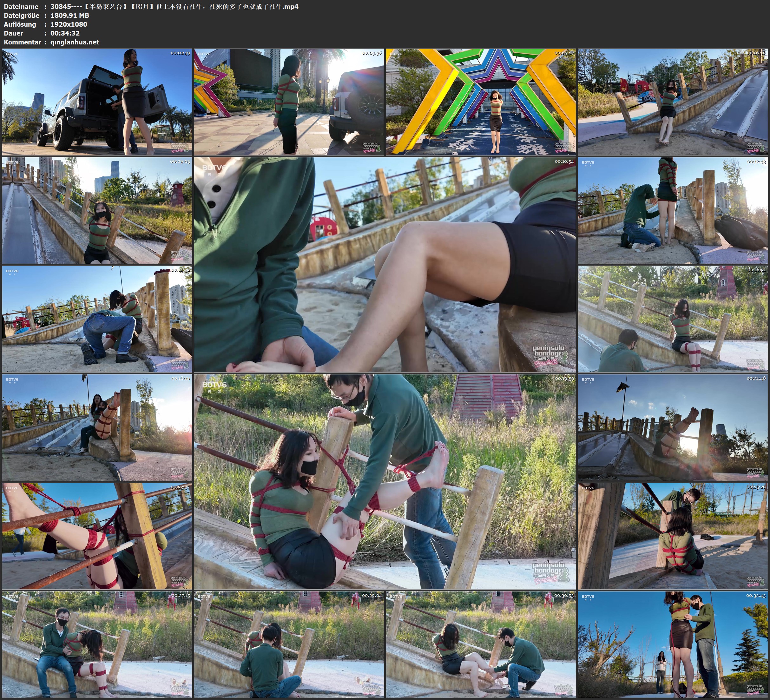Open the frame marked 00:21:48
Screen dimensions: 770x700
(x=673, y=427)
